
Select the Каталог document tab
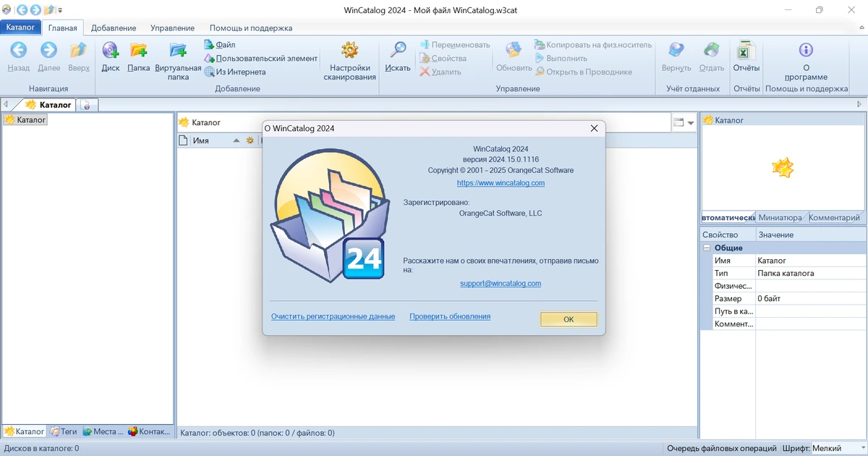(48, 105)
